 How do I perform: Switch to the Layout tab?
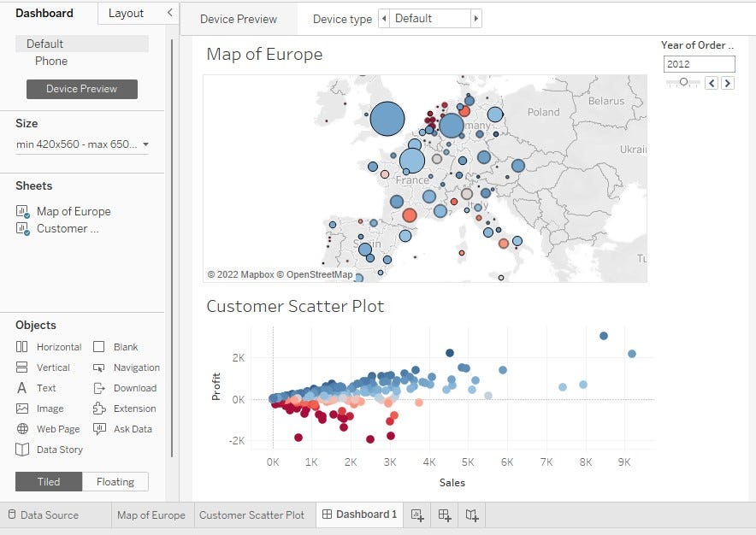tap(125, 13)
